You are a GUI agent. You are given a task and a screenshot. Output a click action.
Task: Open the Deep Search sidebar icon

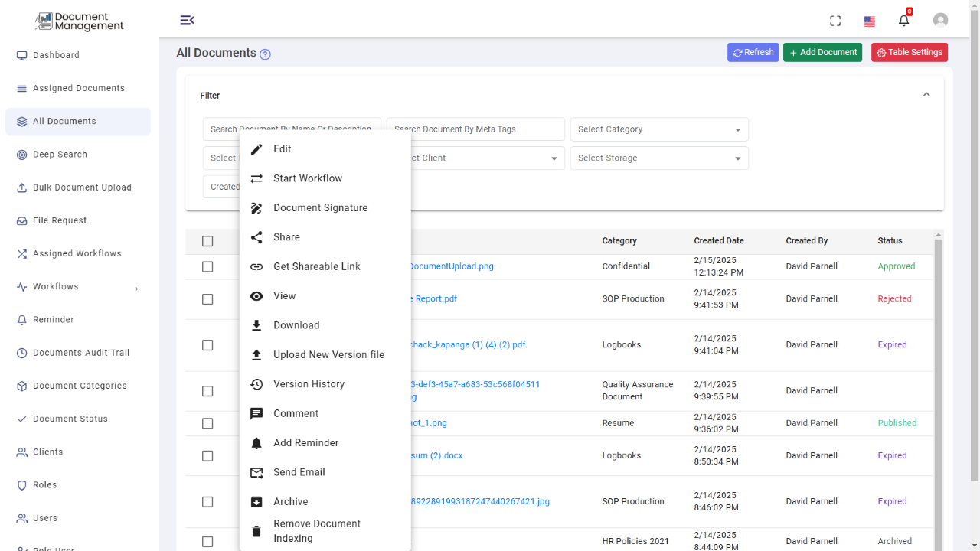(22, 154)
